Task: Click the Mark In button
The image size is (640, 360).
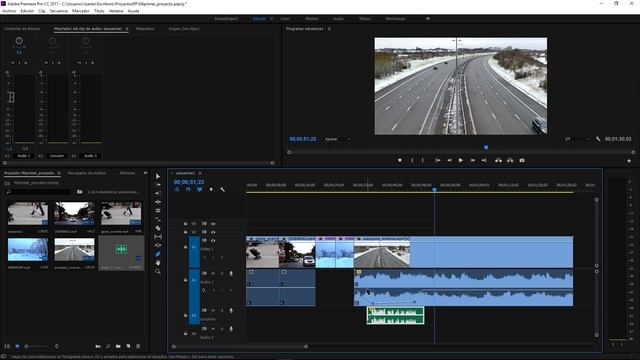Action: pyautogui.click(x=412, y=160)
